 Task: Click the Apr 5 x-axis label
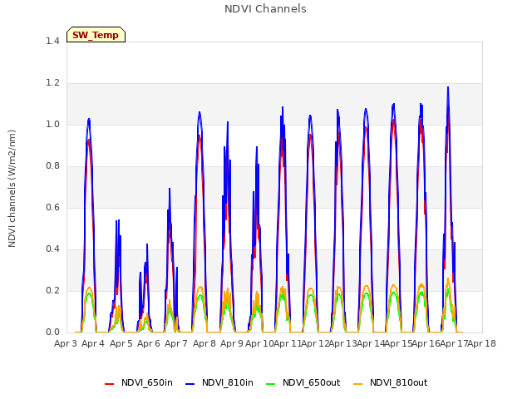[x=121, y=343]
